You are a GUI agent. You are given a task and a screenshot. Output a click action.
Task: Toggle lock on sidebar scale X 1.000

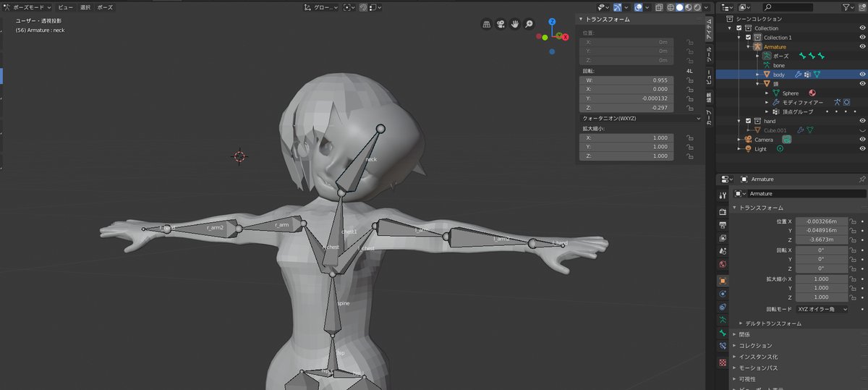689,137
